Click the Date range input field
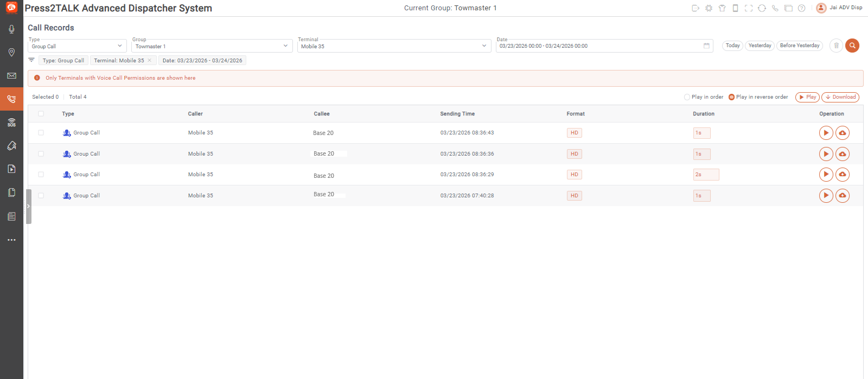 click(x=604, y=46)
